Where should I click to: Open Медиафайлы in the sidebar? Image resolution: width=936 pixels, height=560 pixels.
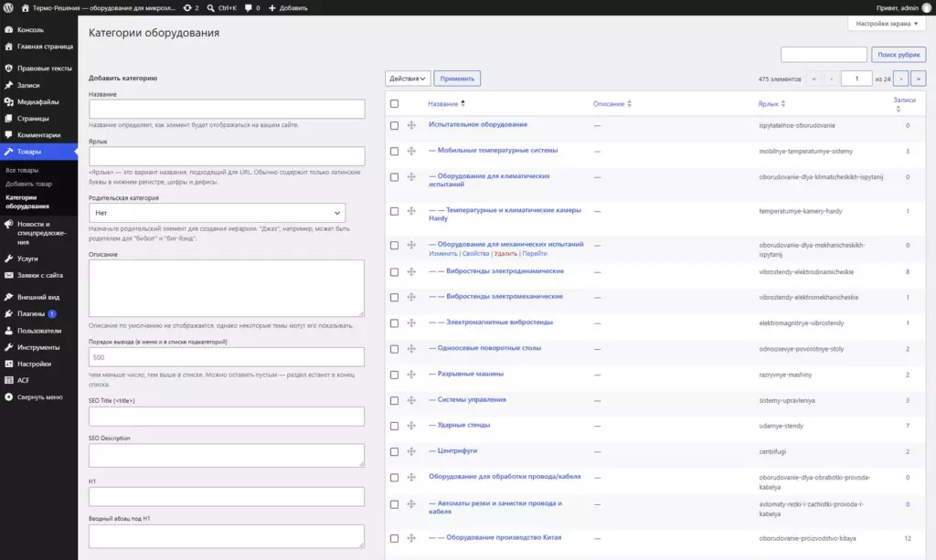tap(37, 101)
